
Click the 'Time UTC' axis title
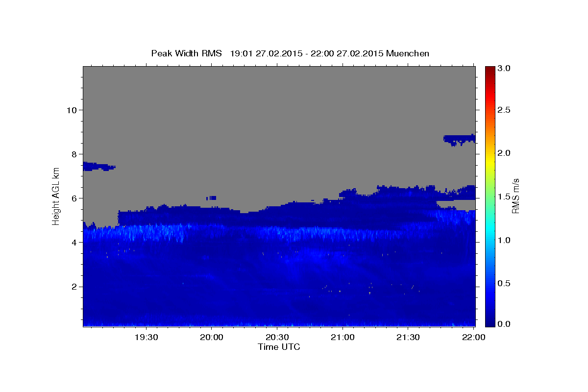[279, 347]
